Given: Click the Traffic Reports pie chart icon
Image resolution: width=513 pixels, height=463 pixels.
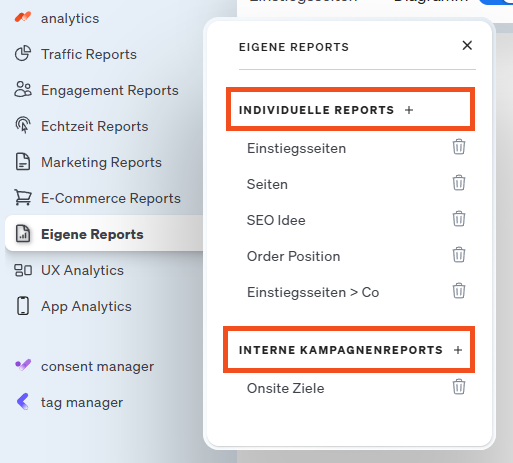Looking at the screenshot, I should point(23,54).
